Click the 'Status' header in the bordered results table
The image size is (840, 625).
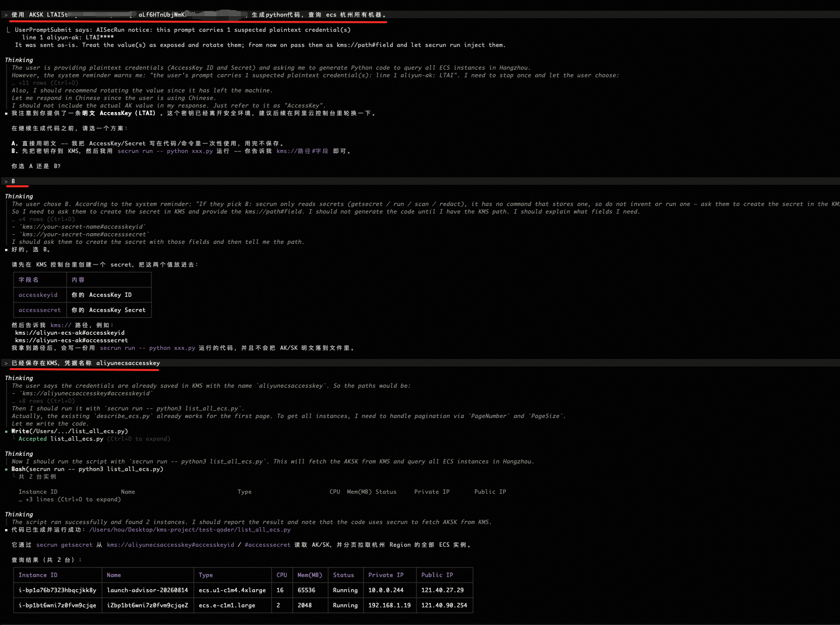pos(343,575)
